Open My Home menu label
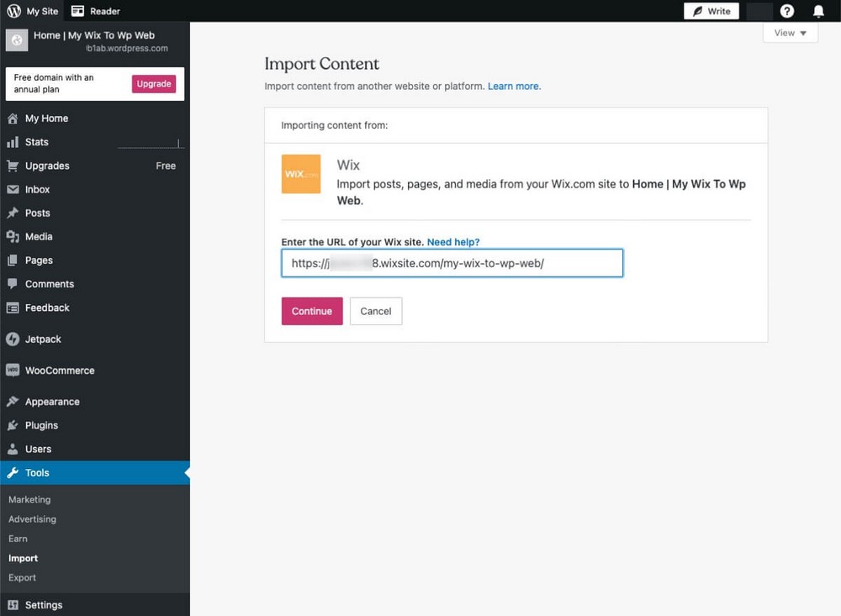Screen dimensions: 841x616 pyautogui.click(x=46, y=118)
